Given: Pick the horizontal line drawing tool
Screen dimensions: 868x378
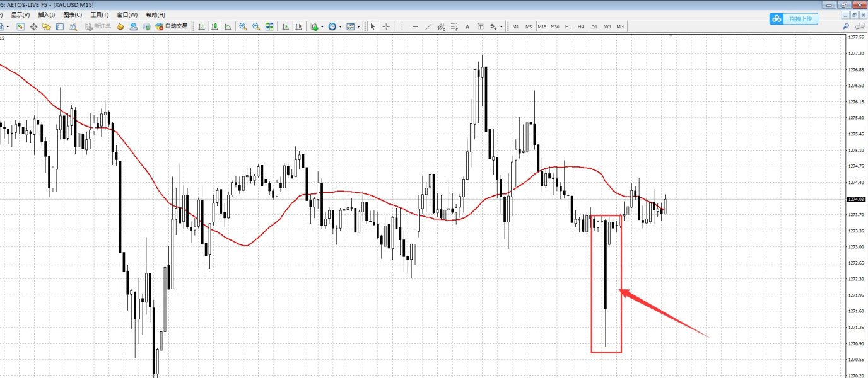Looking at the screenshot, I should click(415, 26).
